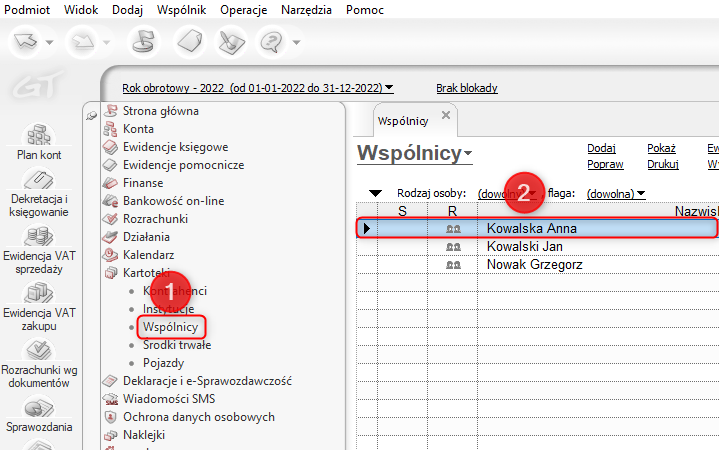719x450 pixels.
Task: Select the Kowalski Jan row
Action: 537,246
